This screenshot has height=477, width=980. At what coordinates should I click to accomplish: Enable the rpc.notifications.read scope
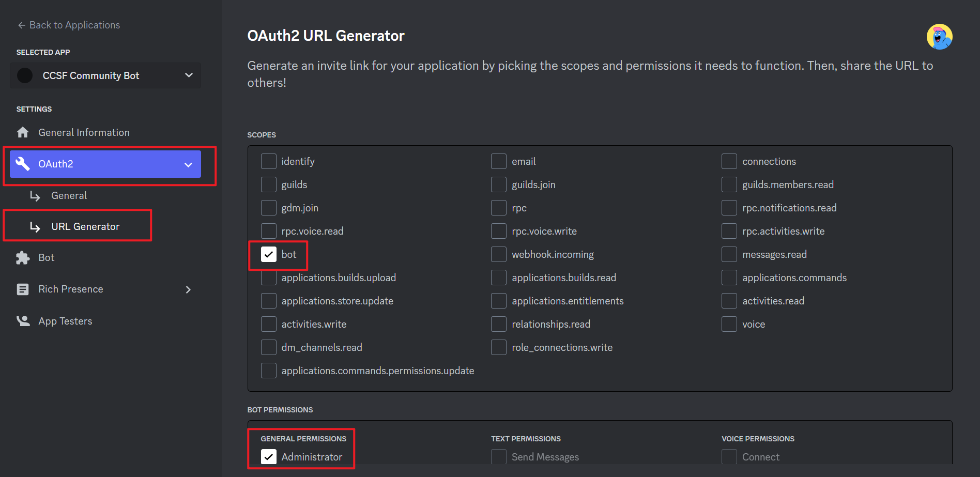point(729,208)
